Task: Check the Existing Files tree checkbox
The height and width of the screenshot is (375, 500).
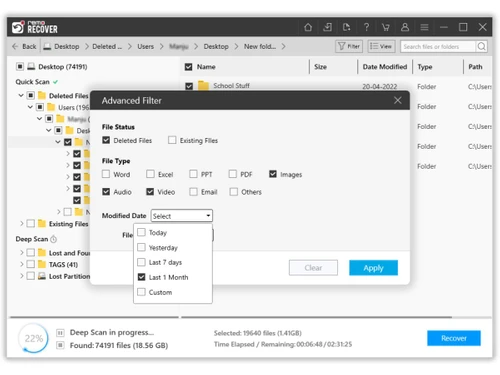Action: (x=31, y=223)
